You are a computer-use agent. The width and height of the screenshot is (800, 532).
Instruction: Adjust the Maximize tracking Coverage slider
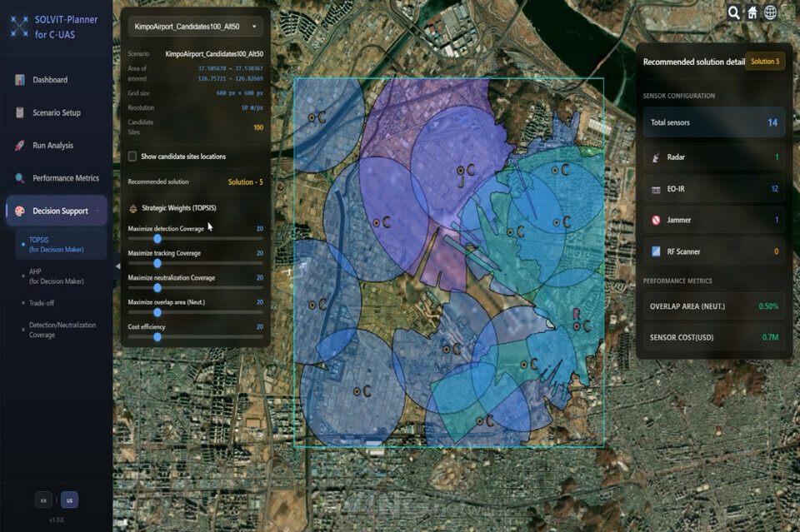click(157, 263)
